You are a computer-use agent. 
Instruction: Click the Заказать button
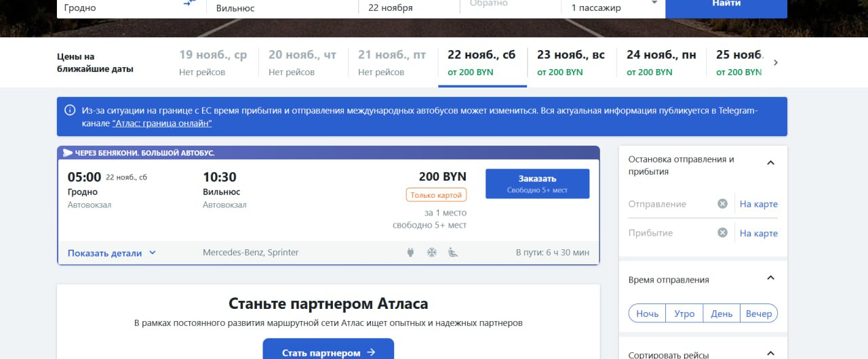(x=537, y=184)
